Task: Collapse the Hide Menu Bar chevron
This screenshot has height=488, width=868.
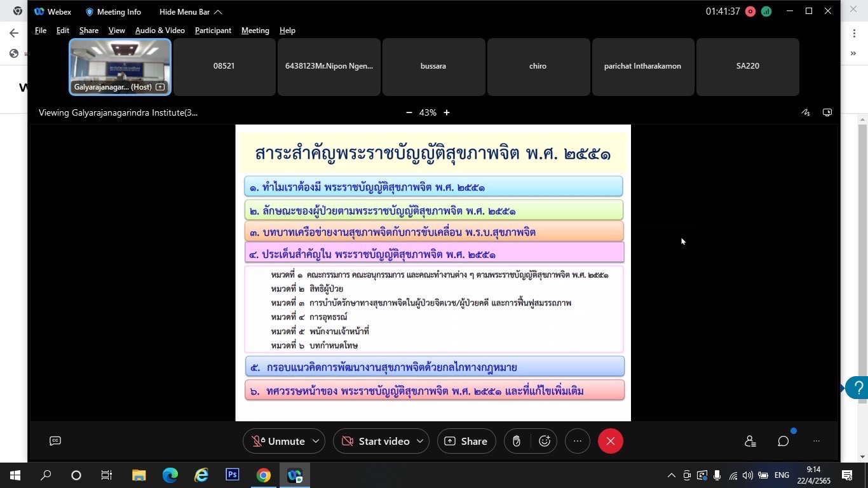Action: (218, 12)
